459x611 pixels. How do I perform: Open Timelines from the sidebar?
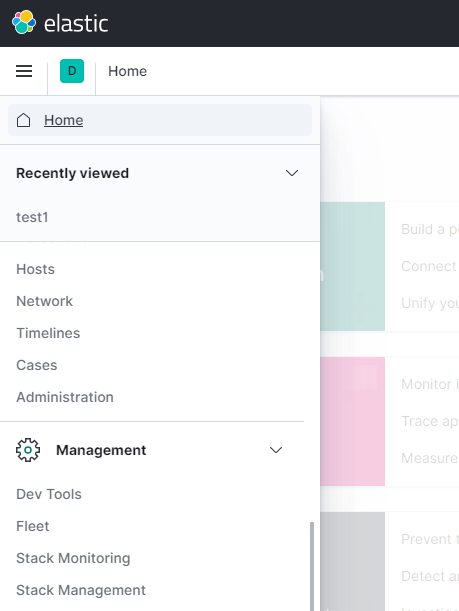48,333
